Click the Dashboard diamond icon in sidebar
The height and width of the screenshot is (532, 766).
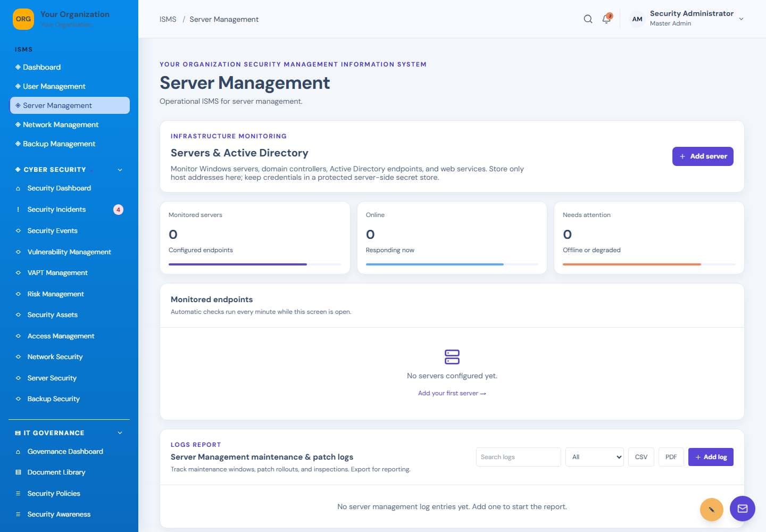(x=18, y=67)
